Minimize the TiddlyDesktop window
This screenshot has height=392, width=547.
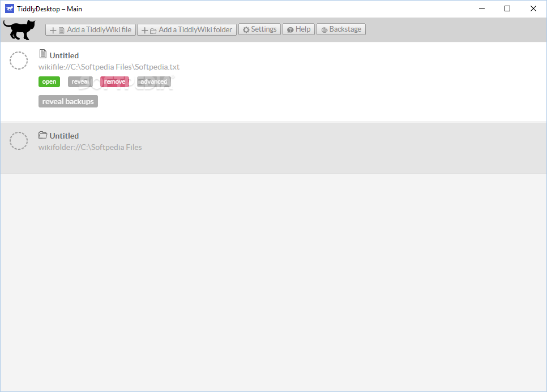coord(482,8)
